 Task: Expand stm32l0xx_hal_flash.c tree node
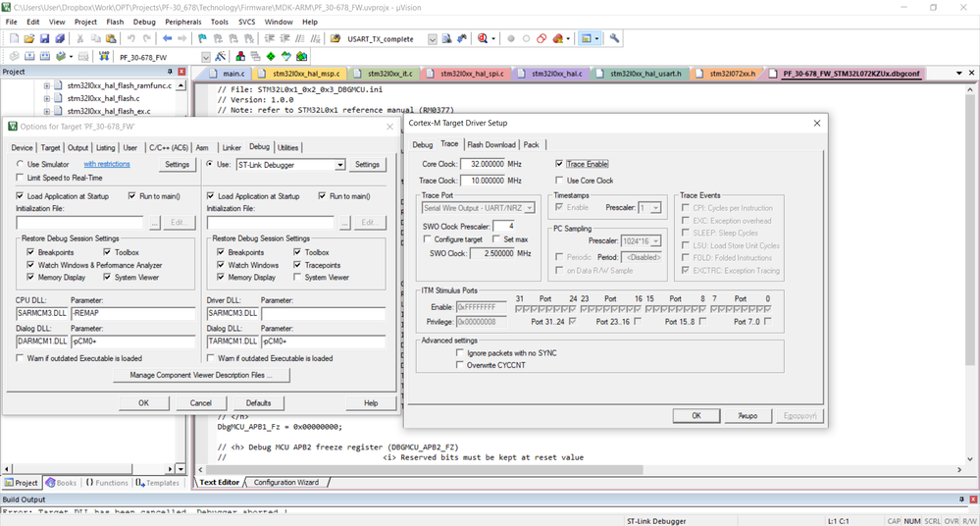(47, 98)
